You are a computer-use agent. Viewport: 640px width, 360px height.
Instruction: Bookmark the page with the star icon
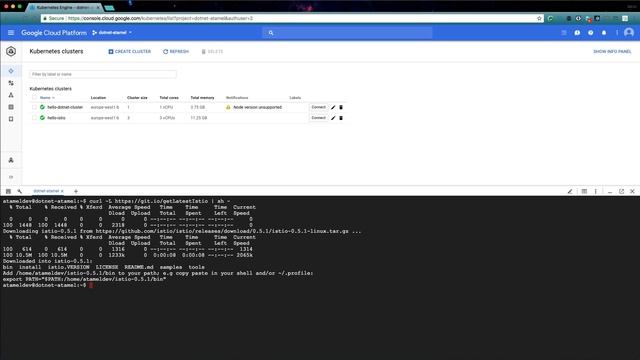(x=539, y=18)
